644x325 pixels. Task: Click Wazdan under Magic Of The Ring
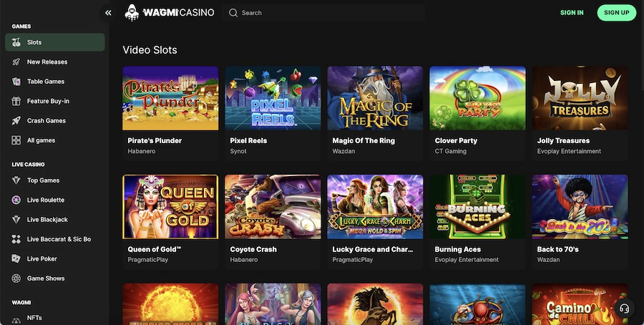pos(343,151)
